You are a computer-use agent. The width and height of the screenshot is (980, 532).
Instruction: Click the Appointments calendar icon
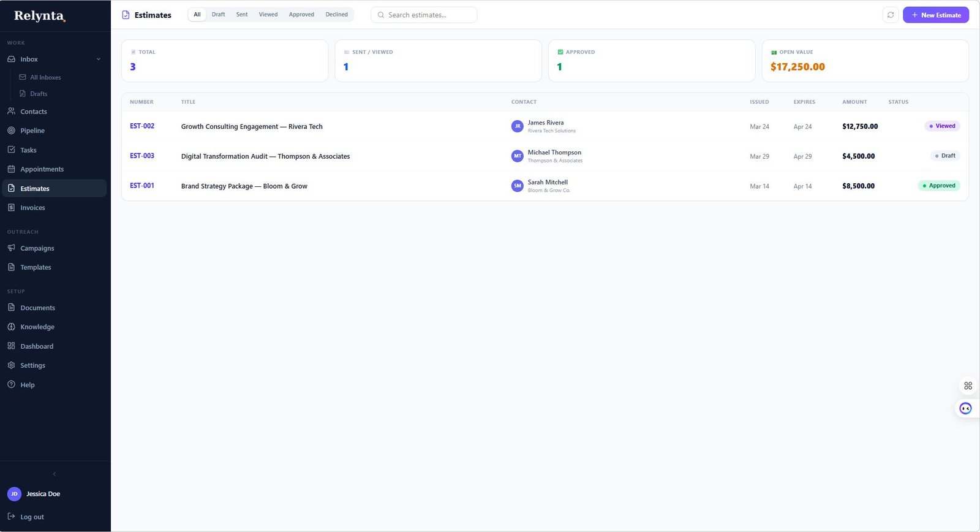click(x=11, y=169)
